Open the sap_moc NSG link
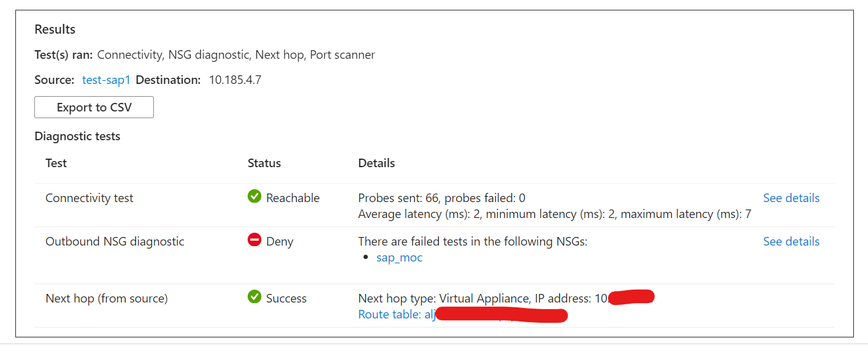 click(400, 257)
